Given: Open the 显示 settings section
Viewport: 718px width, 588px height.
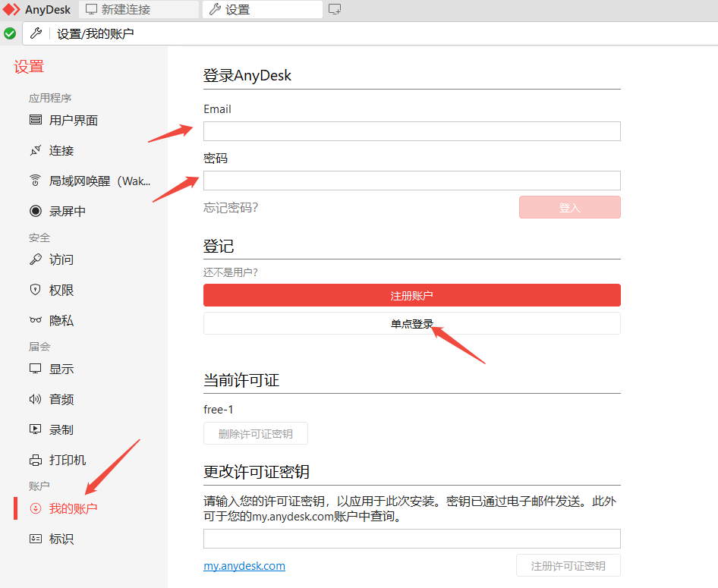Looking at the screenshot, I should pos(61,369).
